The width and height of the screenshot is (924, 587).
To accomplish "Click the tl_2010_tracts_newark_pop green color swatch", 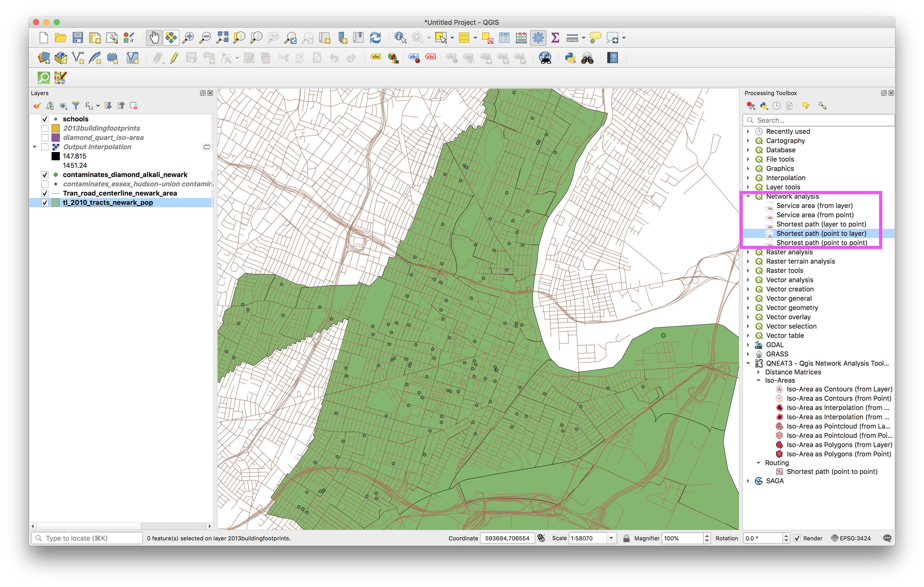I will 56,203.
